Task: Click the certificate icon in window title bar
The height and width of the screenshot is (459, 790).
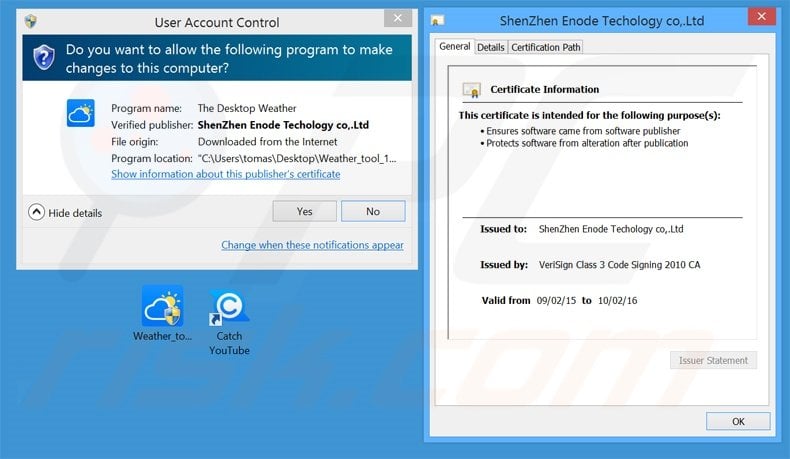Action: point(437,21)
